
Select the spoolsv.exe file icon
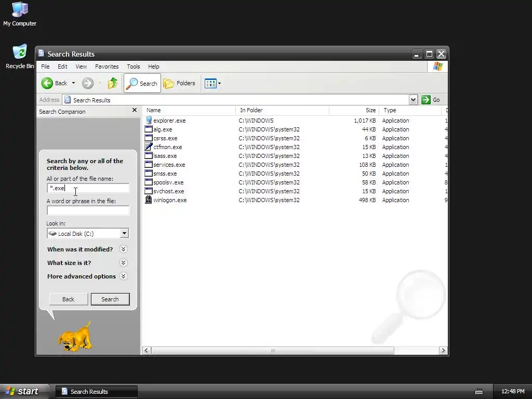coord(149,182)
